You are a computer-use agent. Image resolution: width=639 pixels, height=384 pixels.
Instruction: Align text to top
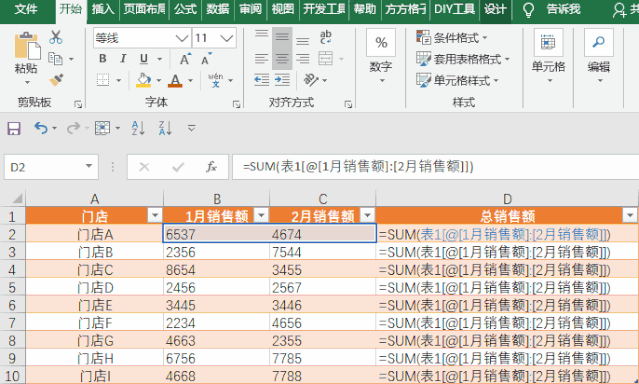click(262, 34)
